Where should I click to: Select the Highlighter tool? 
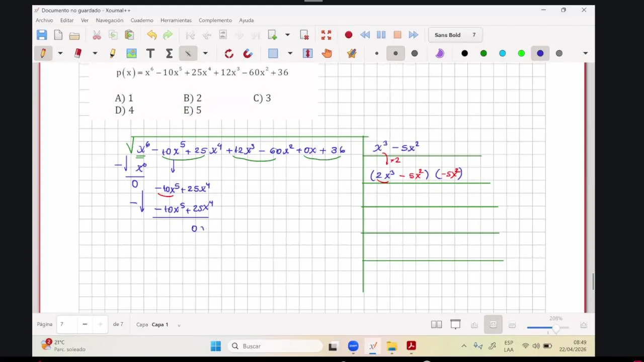coord(112,53)
